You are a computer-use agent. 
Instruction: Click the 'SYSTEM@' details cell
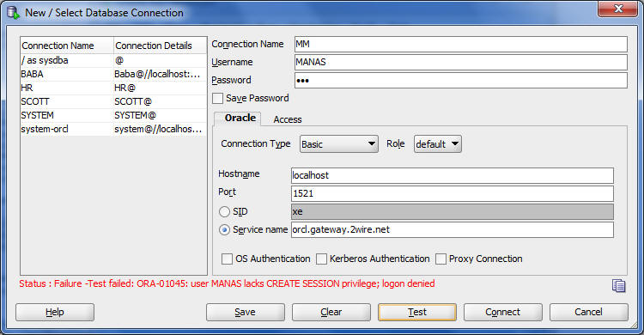pos(161,115)
